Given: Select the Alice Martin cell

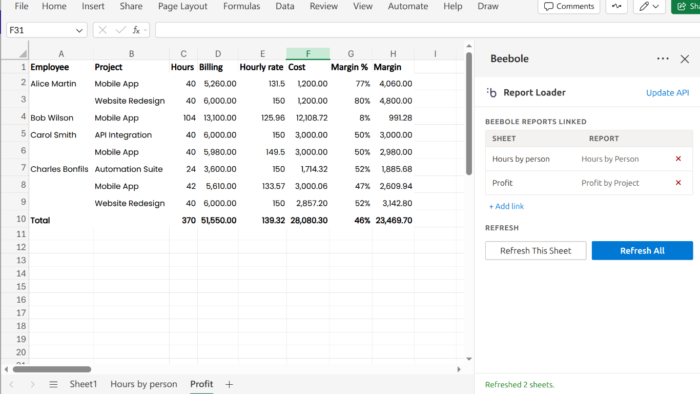Looking at the screenshot, I should [x=61, y=83].
